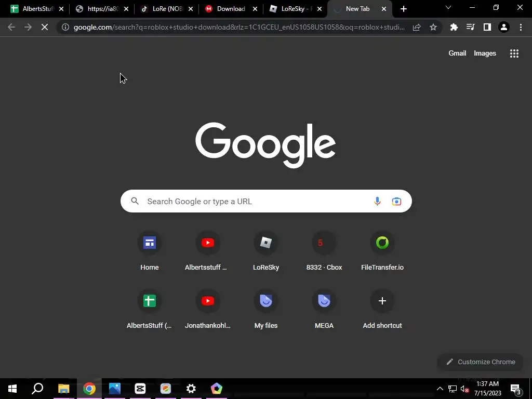Open the Home shortcut tile
Image resolution: width=532 pixels, height=399 pixels.
[x=149, y=251]
